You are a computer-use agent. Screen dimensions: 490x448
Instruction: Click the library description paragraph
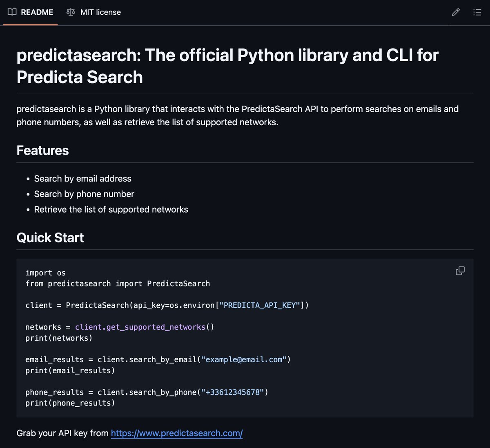click(238, 115)
